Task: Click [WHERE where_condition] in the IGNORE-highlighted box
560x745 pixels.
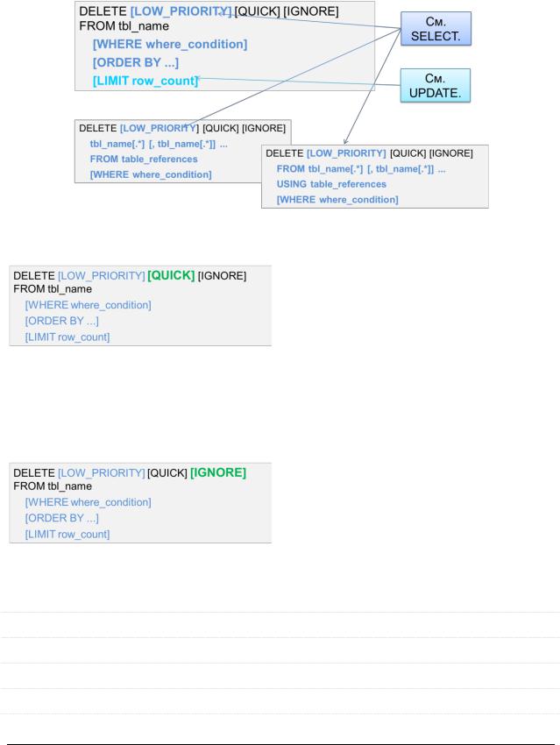Action: tap(88, 502)
